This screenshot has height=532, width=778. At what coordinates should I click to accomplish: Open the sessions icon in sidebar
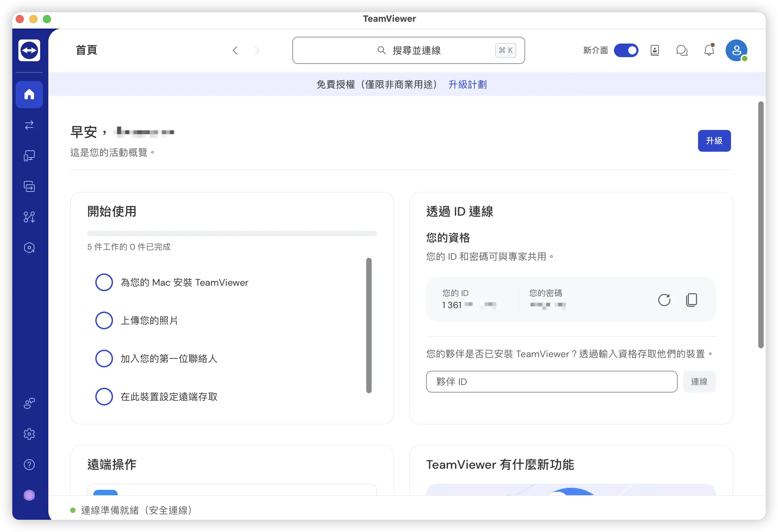coord(29,186)
